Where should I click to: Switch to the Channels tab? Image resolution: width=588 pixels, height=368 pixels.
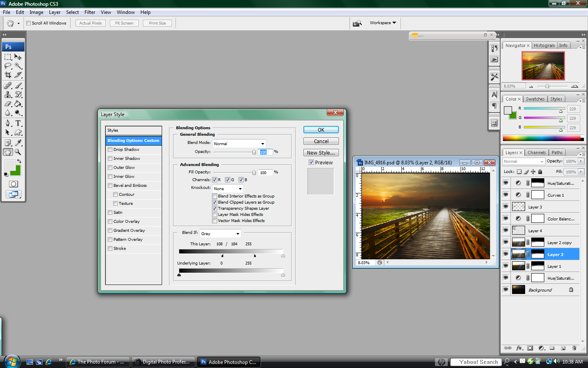click(537, 153)
